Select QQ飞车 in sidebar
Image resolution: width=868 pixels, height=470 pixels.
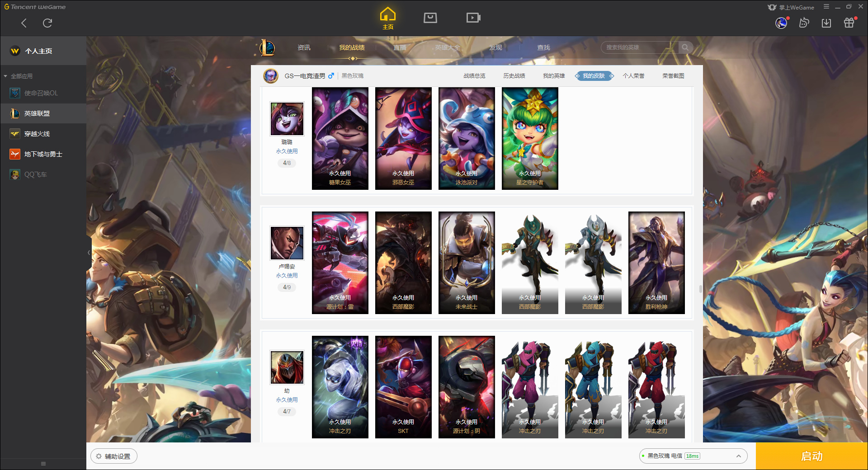[43, 174]
